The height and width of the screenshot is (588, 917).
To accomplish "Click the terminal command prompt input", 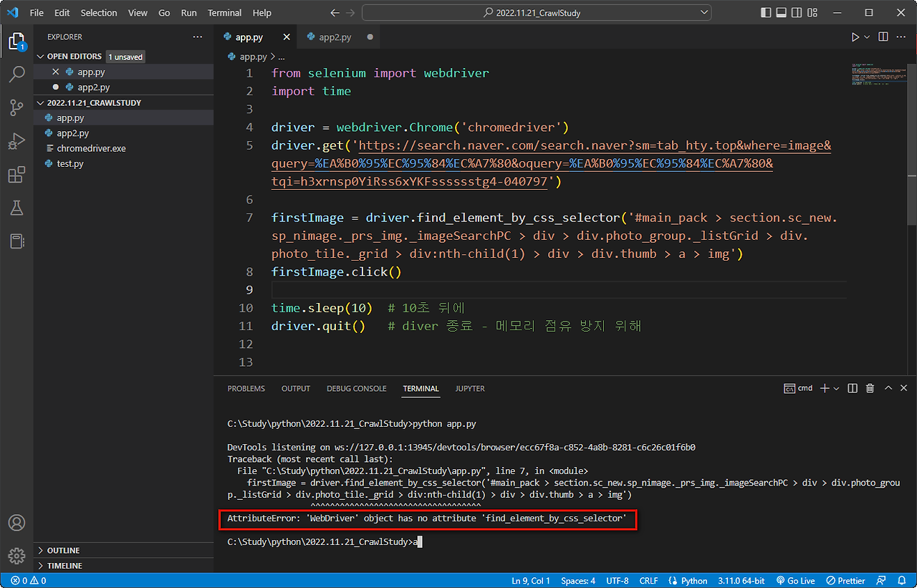I will [419, 541].
